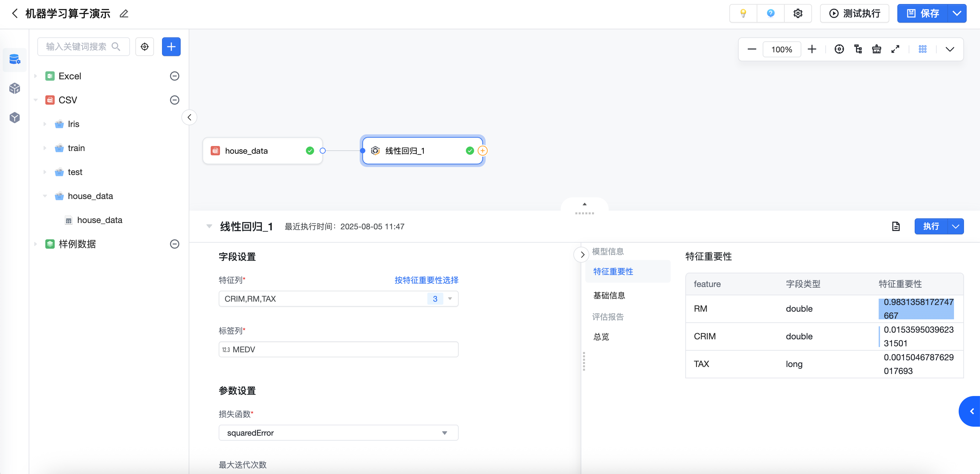
Task: Expand the Iris dataset tree node
Action: [45, 124]
